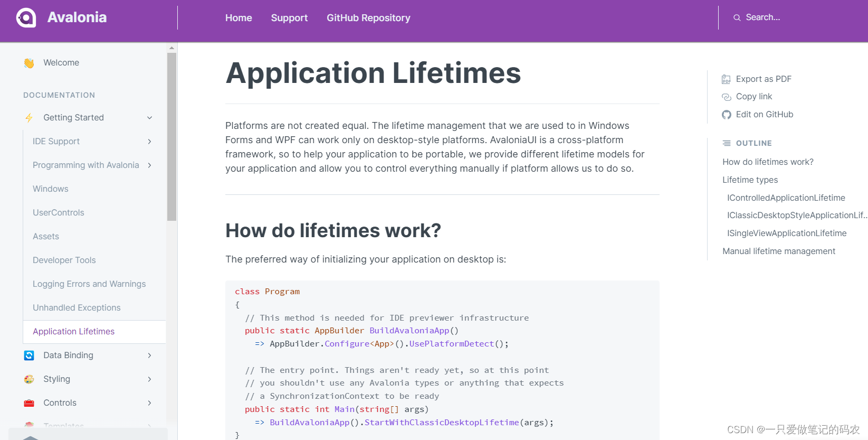Viewport: 868px width, 440px height.
Task: Expand the Data Binding section arrow
Action: 150,355
